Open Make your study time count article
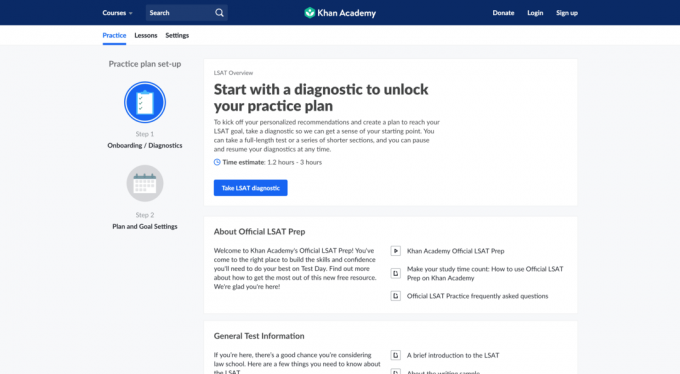The height and width of the screenshot is (374, 680). (485, 273)
